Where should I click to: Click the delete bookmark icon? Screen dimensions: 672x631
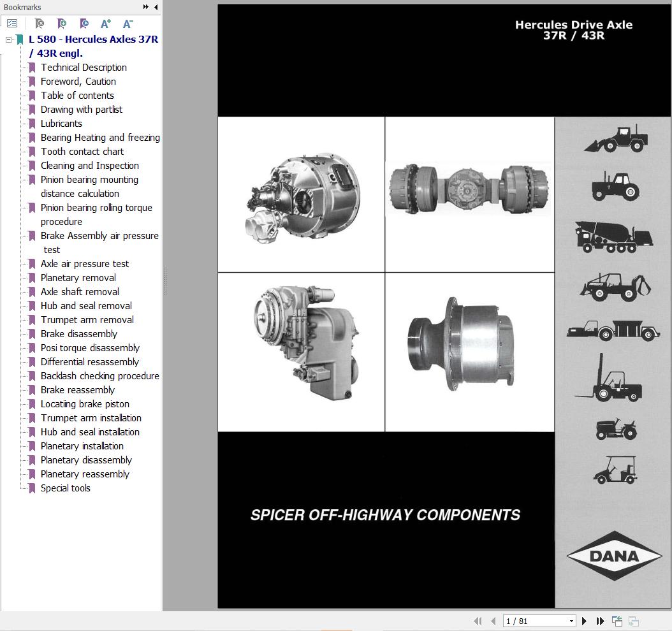coord(40,23)
